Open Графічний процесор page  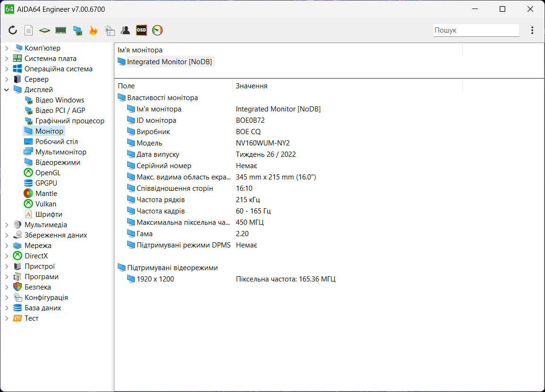[69, 121]
